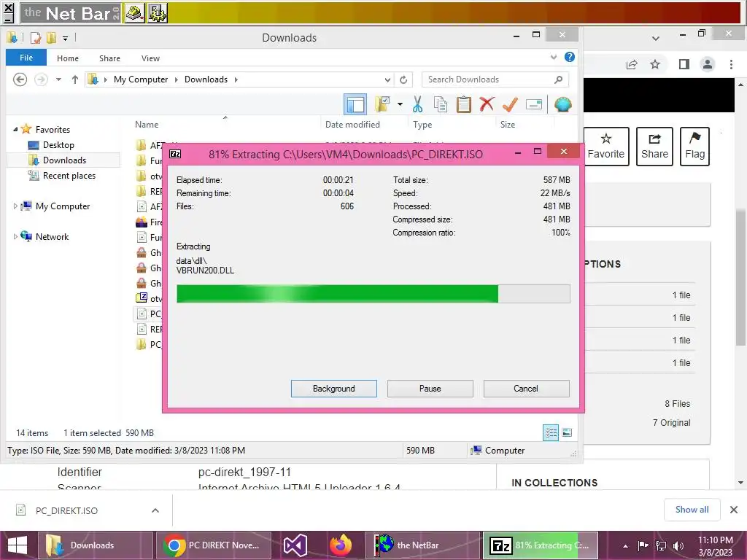Image resolution: width=747 pixels, height=560 pixels.
Task: Refresh the Downloads folder listing
Action: tap(403, 79)
